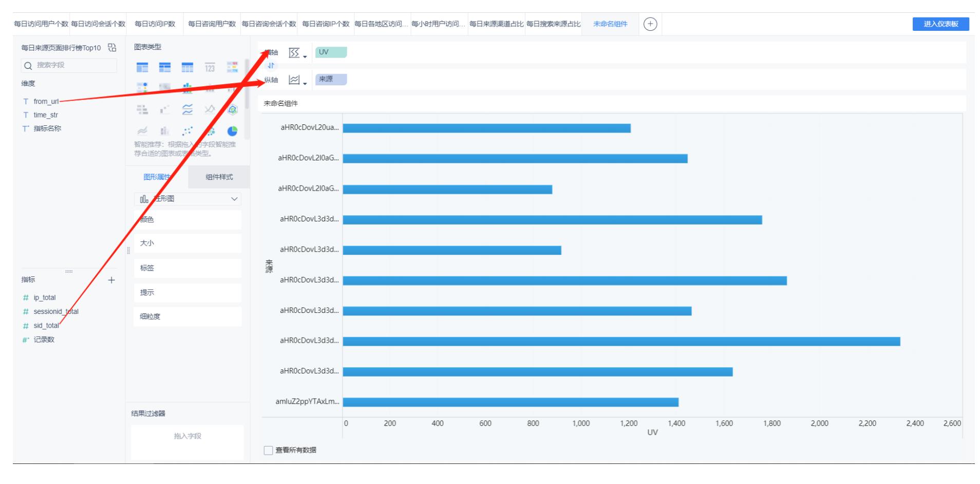
Task: Click the chart types panel scrollbar
Action: (247, 84)
